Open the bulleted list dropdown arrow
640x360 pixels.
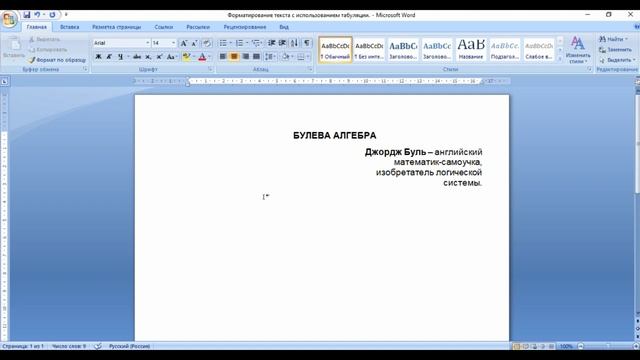[x=231, y=43]
